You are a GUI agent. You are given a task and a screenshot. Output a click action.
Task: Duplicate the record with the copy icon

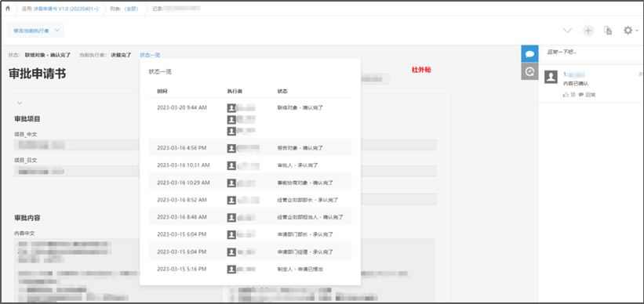[608, 31]
